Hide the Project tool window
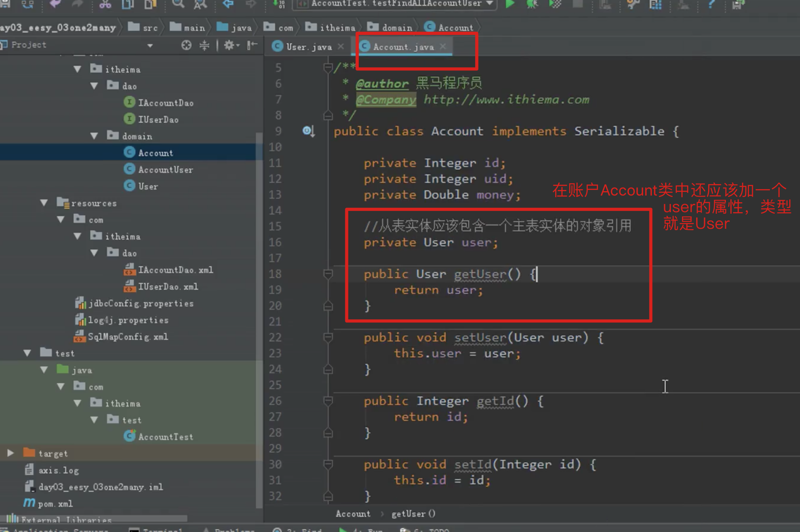The height and width of the screenshot is (532, 800). tap(252, 45)
